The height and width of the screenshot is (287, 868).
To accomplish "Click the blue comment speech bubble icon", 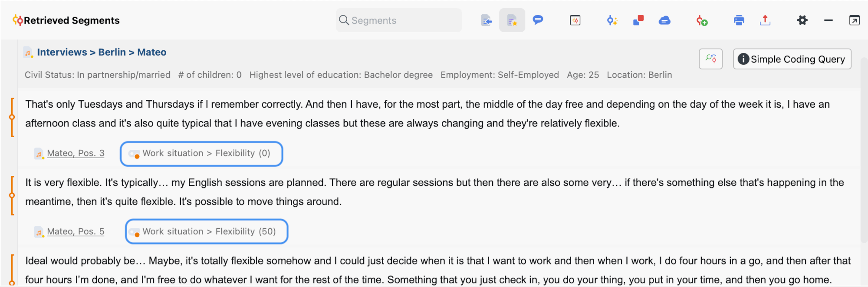I will point(538,20).
